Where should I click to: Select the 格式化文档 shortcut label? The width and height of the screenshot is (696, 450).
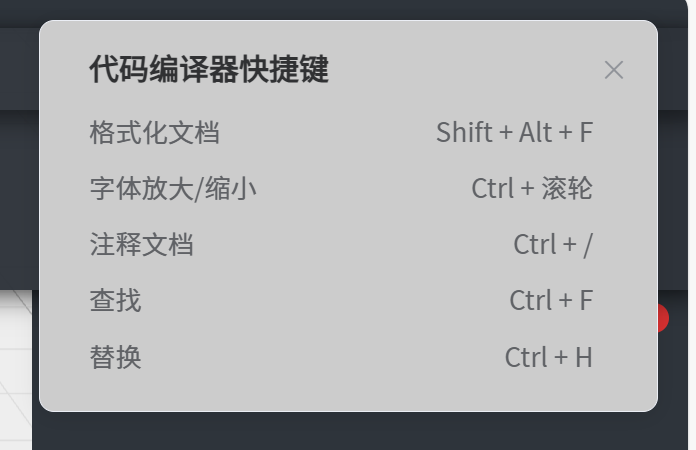point(154,132)
